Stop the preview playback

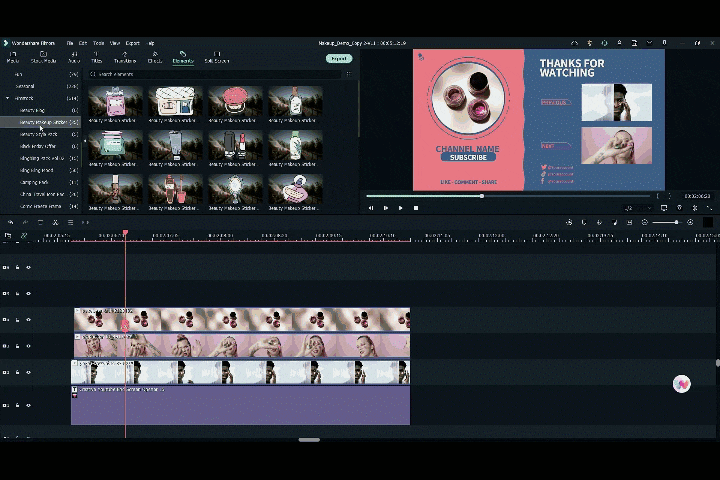(416, 208)
